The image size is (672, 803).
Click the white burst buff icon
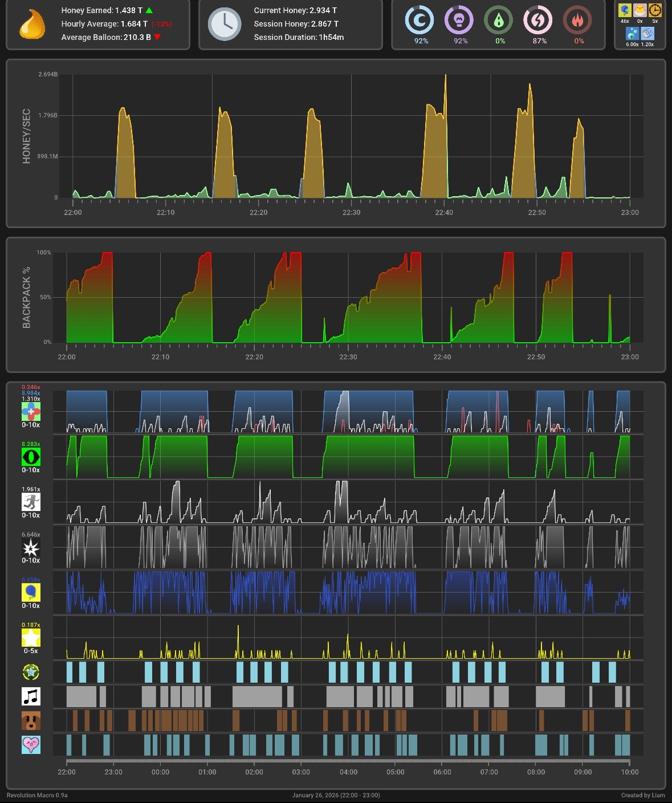31,547
